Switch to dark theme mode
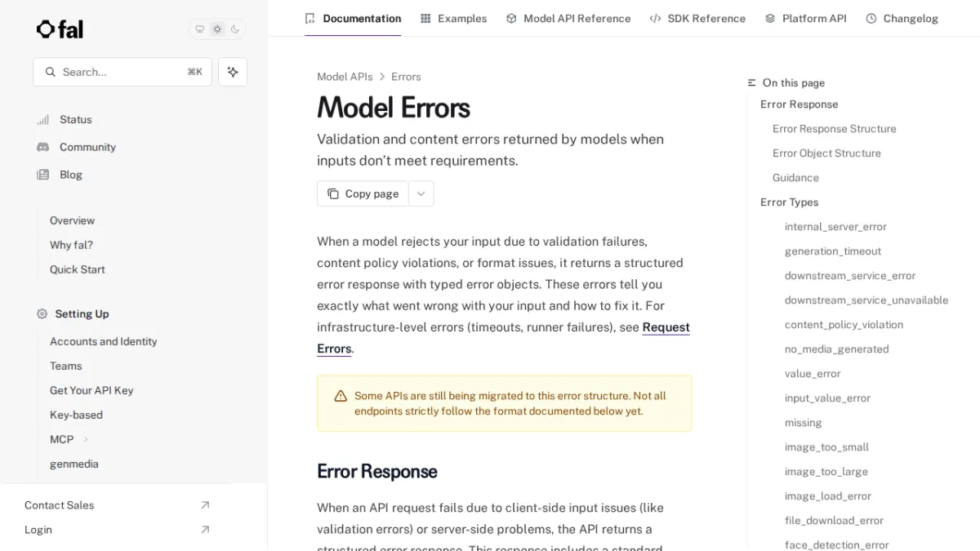This screenshot has width=980, height=551. [235, 29]
